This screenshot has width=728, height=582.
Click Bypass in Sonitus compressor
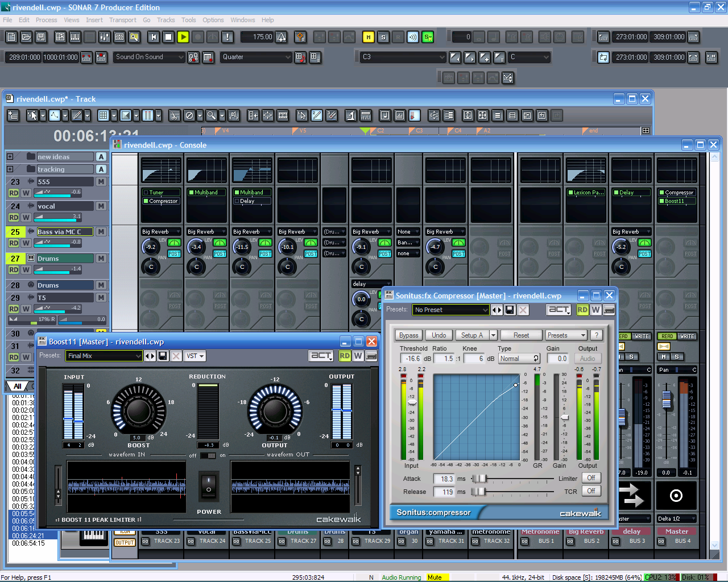point(408,335)
